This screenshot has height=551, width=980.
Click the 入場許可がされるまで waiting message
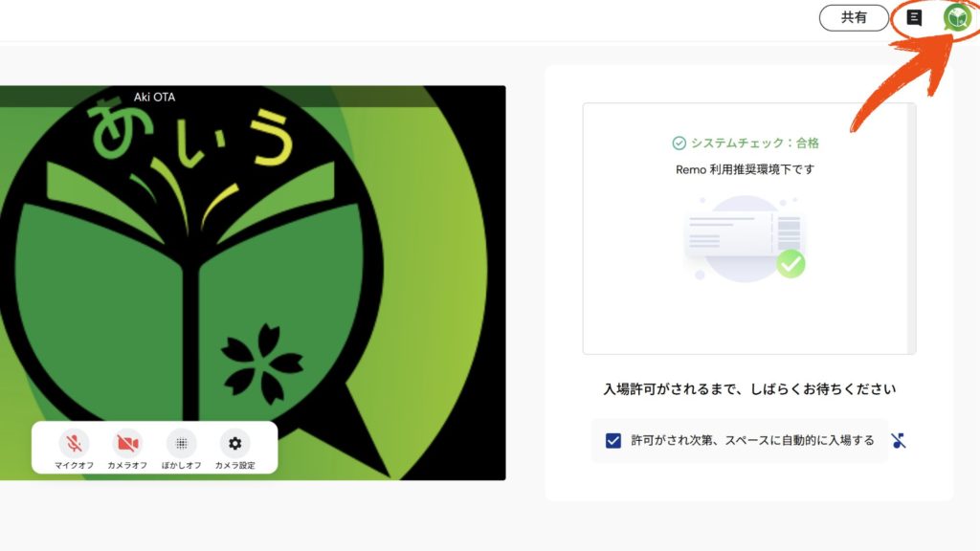pos(749,389)
